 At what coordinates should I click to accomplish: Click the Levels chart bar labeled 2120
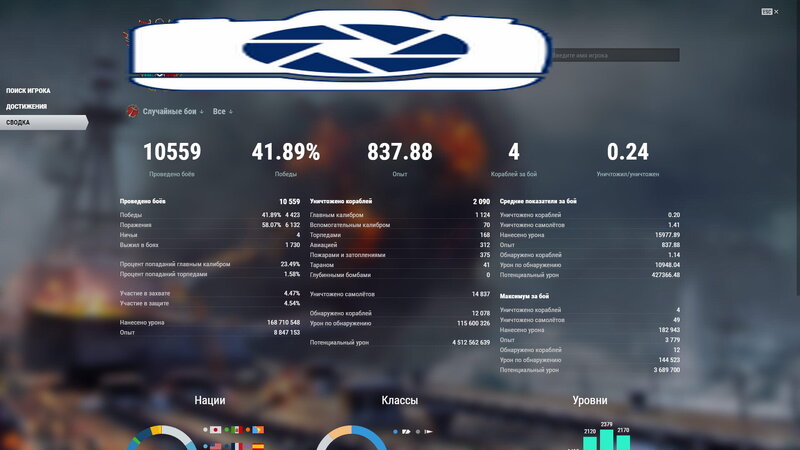pyautogui.click(x=590, y=442)
